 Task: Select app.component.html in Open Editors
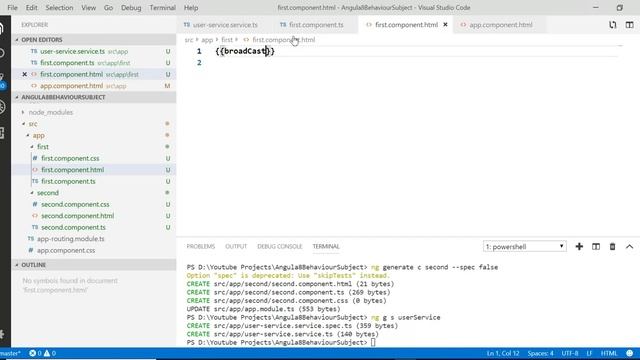[x=71, y=86]
